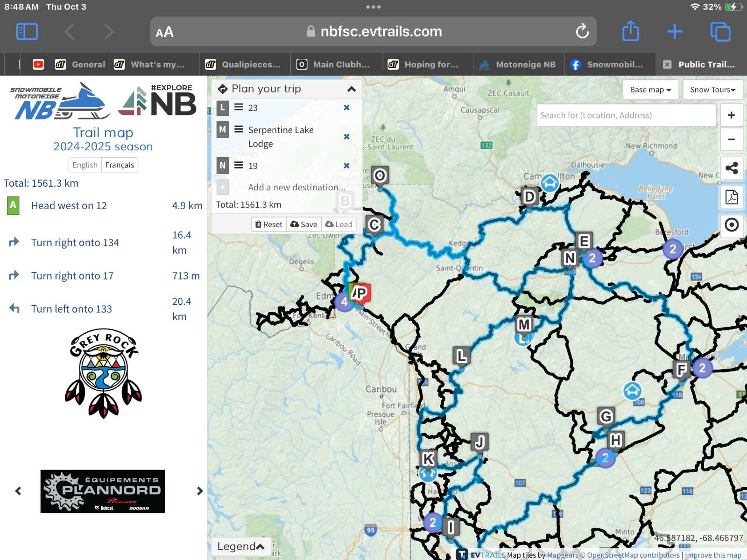
Task: Open the Snow Tours dropdown
Action: 712,90
